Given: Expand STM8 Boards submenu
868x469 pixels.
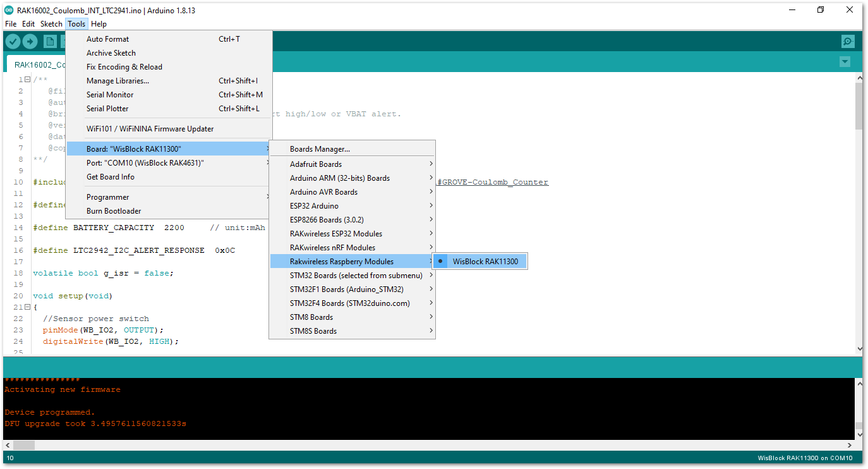Looking at the screenshot, I should (352, 317).
